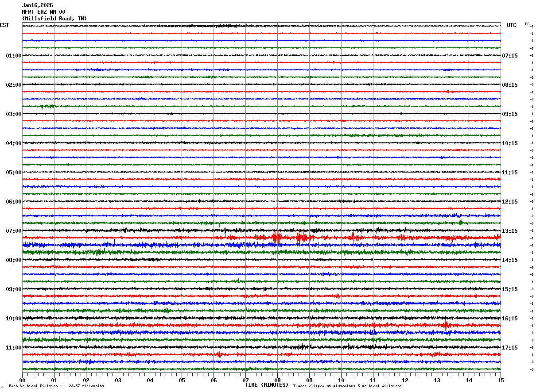Select the 07:00 CST time label
Screen dimensions: 536x392
(x=14, y=231)
